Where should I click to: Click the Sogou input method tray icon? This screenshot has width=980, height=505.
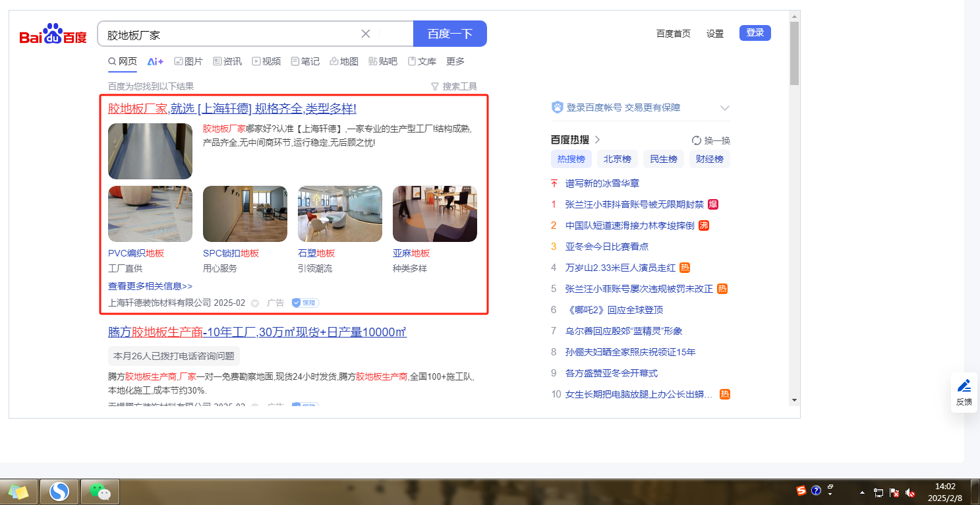pyautogui.click(x=801, y=491)
